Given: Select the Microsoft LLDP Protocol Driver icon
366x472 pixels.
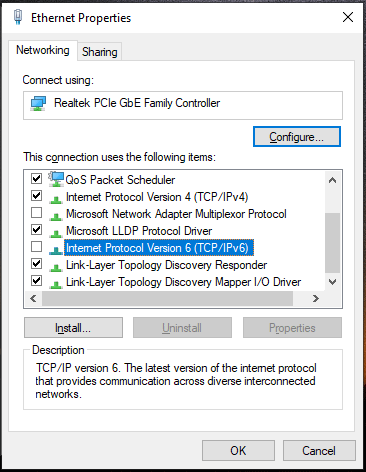Looking at the screenshot, I should click(x=56, y=233).
